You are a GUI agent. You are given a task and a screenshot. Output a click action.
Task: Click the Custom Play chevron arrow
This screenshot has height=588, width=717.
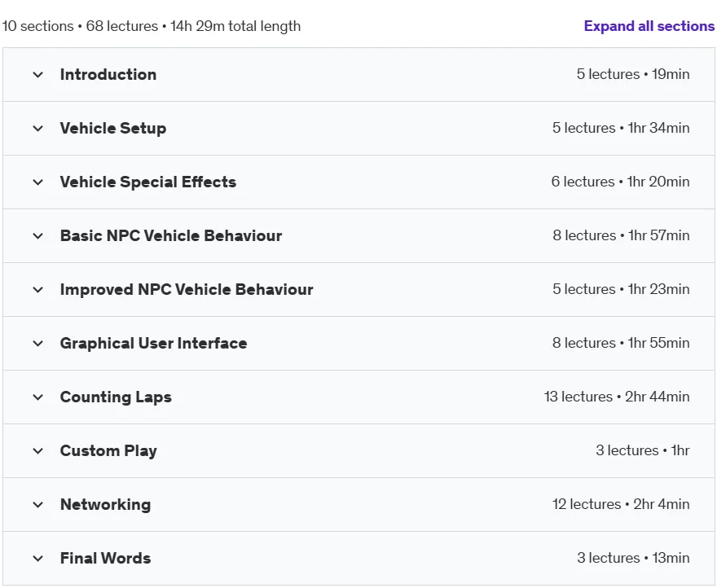38,451
